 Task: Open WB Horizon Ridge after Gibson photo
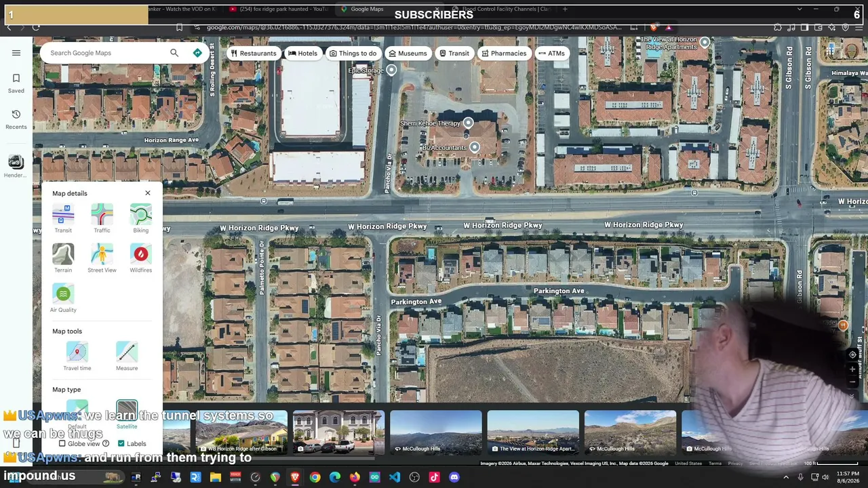(x=241, y=432)
